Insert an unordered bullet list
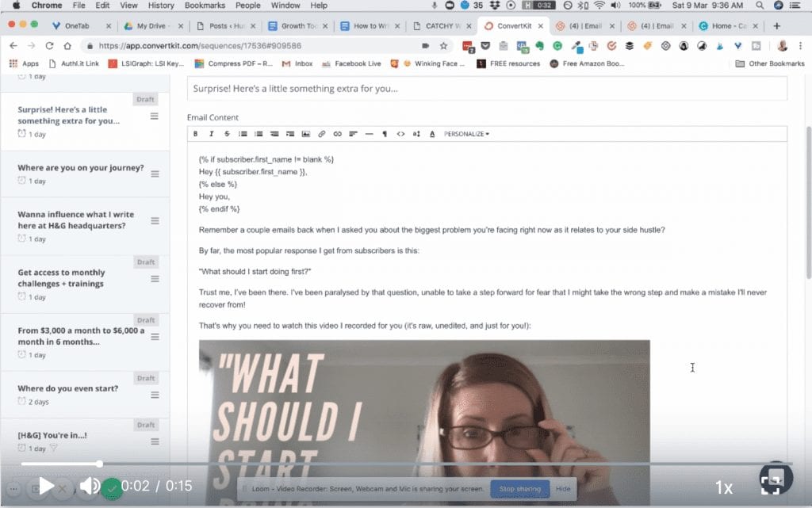The image size is (812, 508). [x=243, y=134]
